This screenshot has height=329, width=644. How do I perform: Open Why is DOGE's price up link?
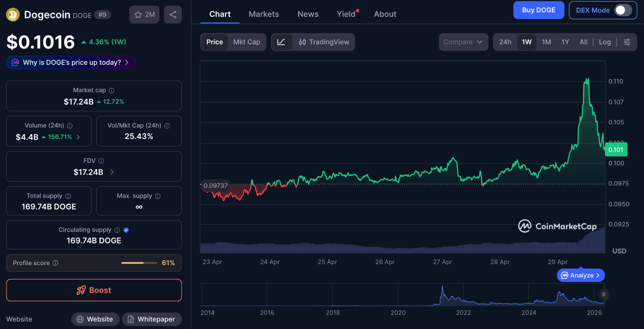[x=71, y=62]
